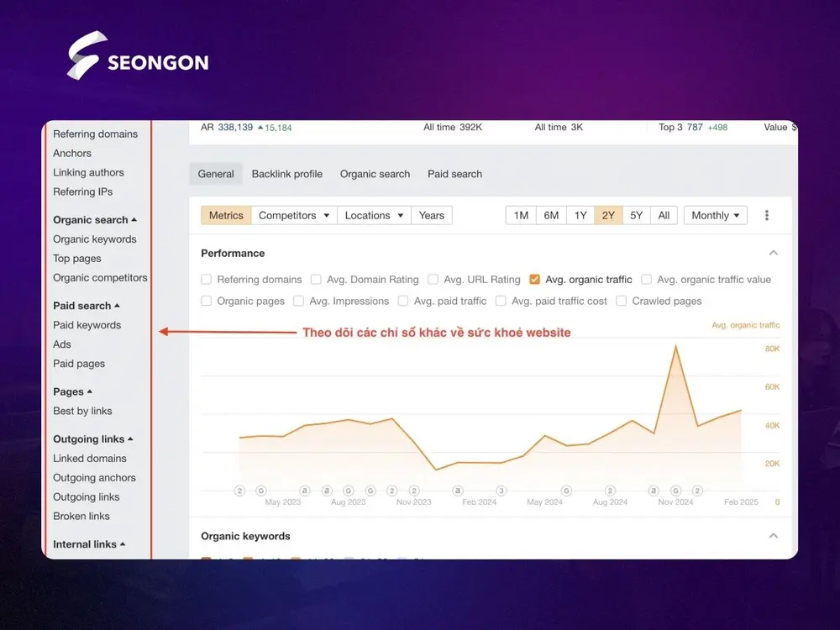Set chart range to All
The width and height of the screenshot is (840, 630).
click(664, 215)
